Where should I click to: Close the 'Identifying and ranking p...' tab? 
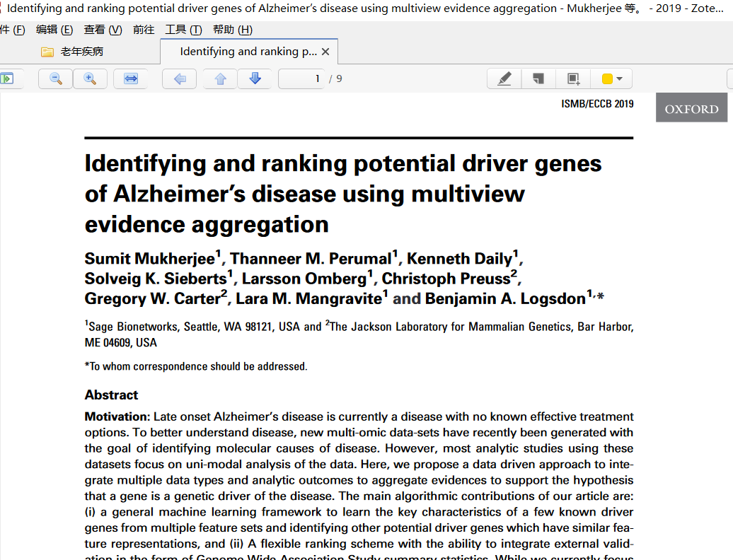[x=326, y=52]
